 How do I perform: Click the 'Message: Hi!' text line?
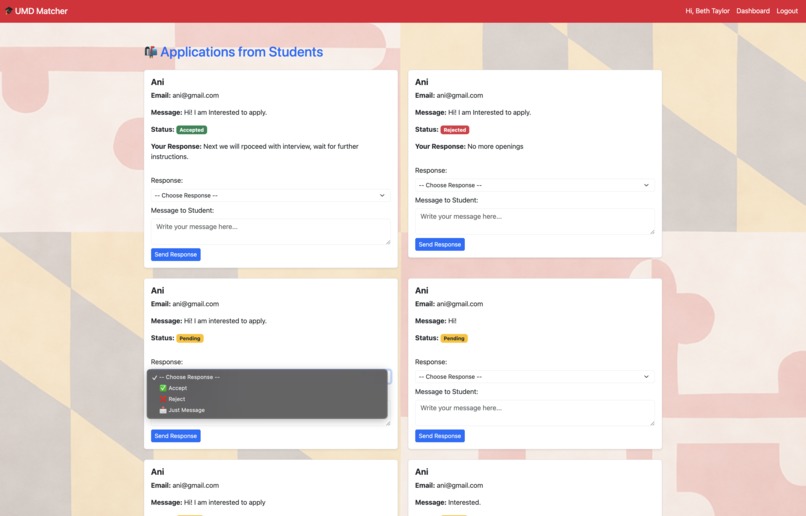[x=436, y=321]
